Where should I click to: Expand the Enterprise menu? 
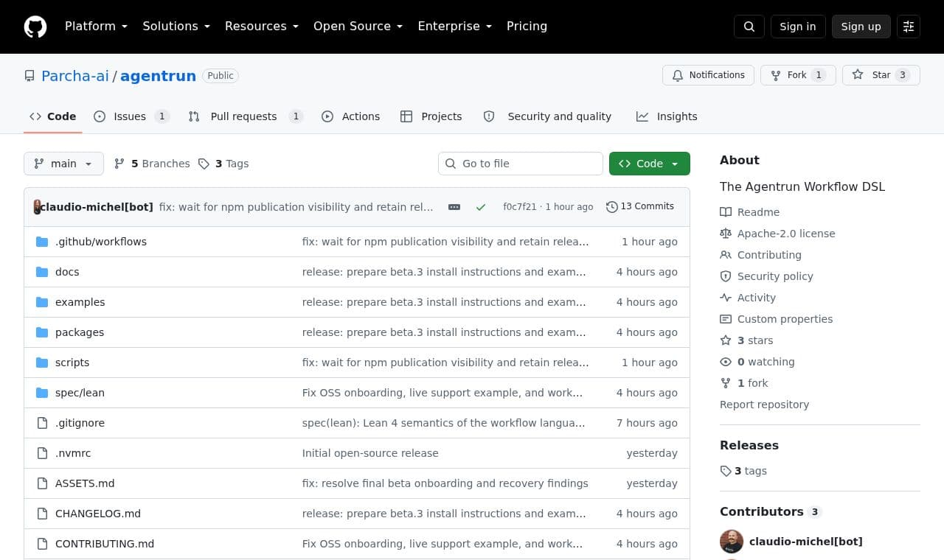point(455,27)
